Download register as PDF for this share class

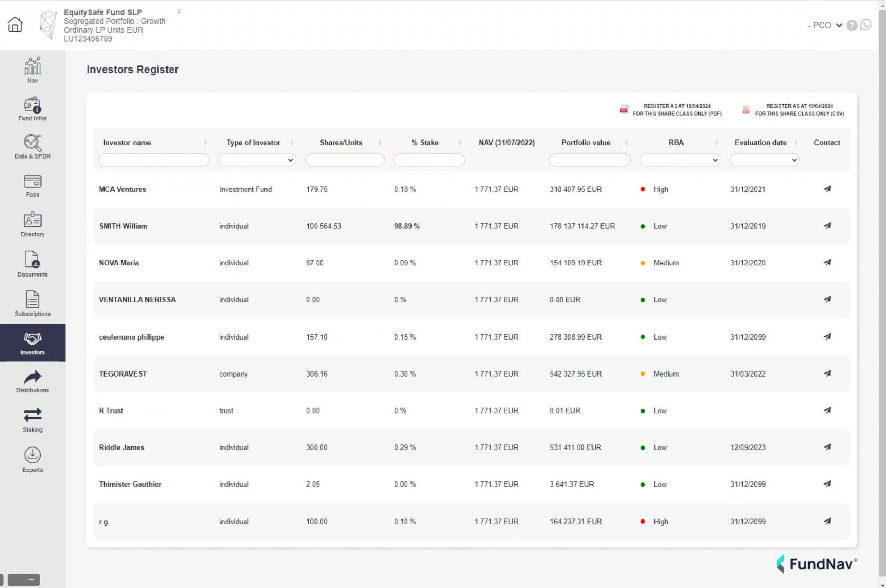tap(670, 109)
